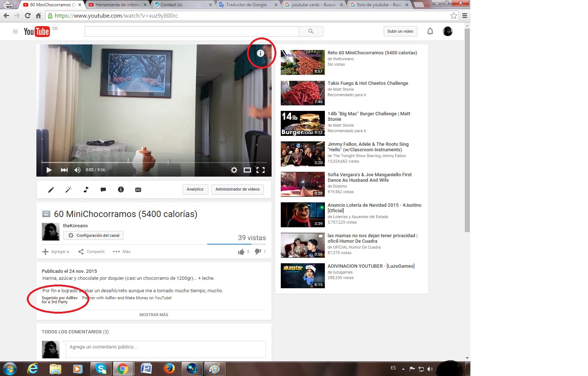Image resolution: width=588 pixels, height=376 pixels.
Task: Play the video
Action: [49, 170]
